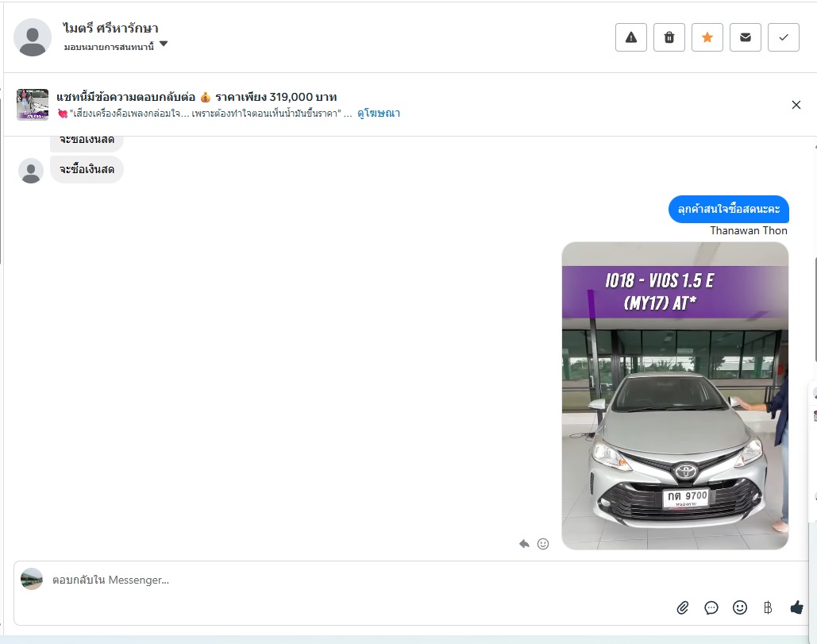This screenshot has width=817, height=644.
Task: Close the ad reply banner
Action: pos(796,105)
